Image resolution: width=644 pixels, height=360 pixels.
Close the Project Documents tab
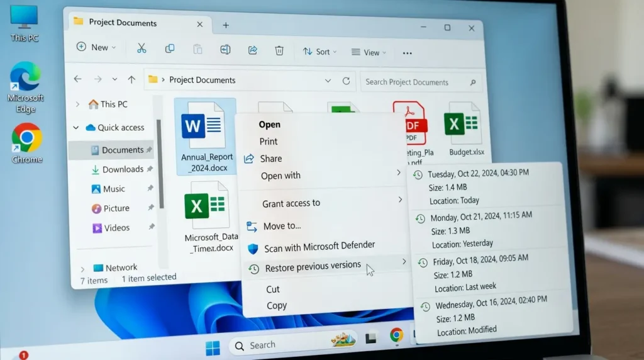coord(199,25)
